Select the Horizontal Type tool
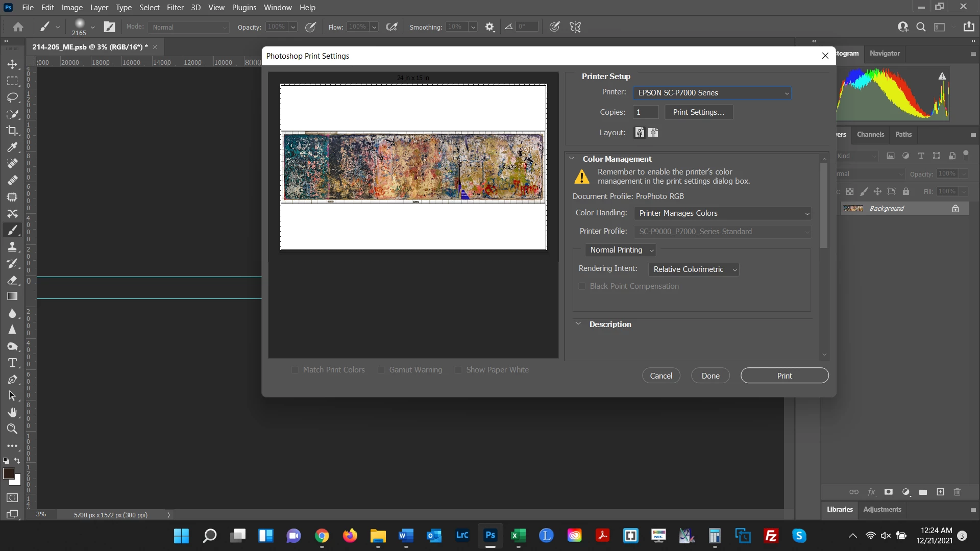 point(12,363)
